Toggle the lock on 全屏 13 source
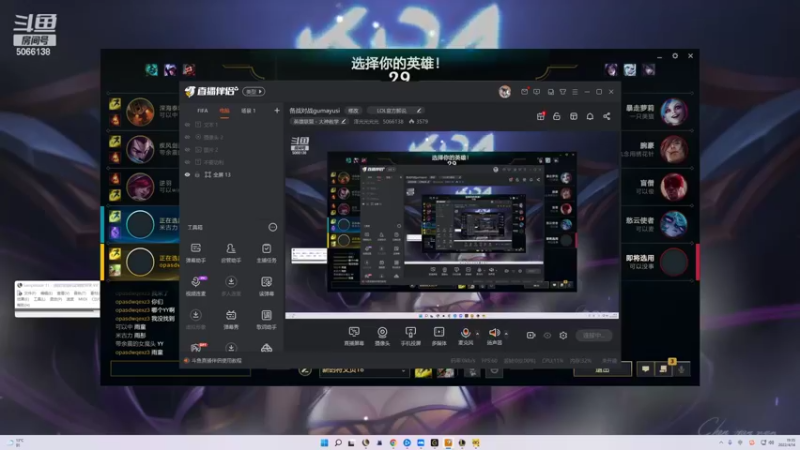Viewport: 800px width, 450px height. pos(197,174)
